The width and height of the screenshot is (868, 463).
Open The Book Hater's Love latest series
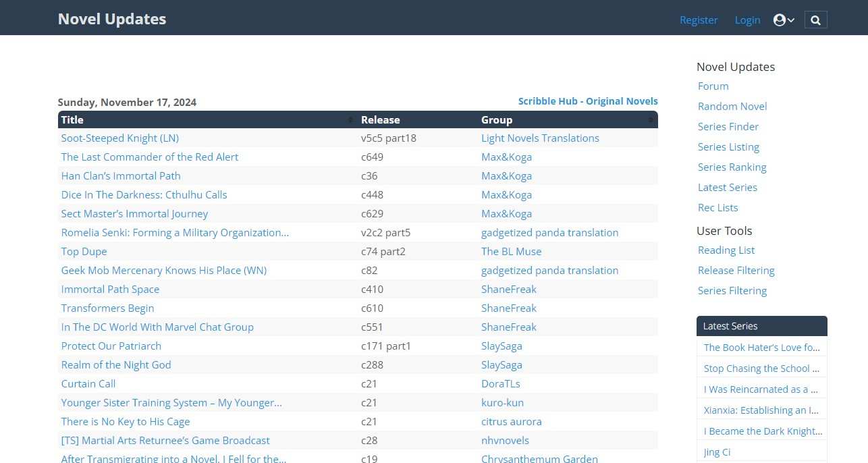tap(762, 348)
